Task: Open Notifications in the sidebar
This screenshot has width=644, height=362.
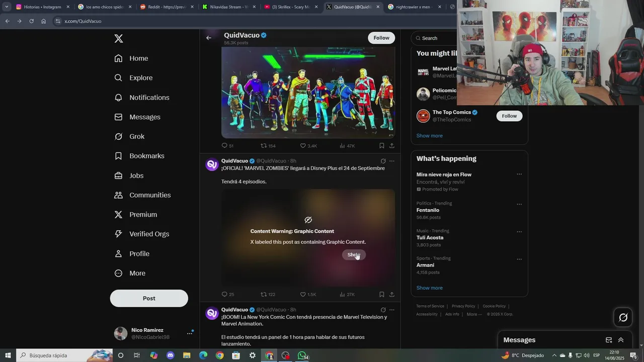Action: [142, 98]
